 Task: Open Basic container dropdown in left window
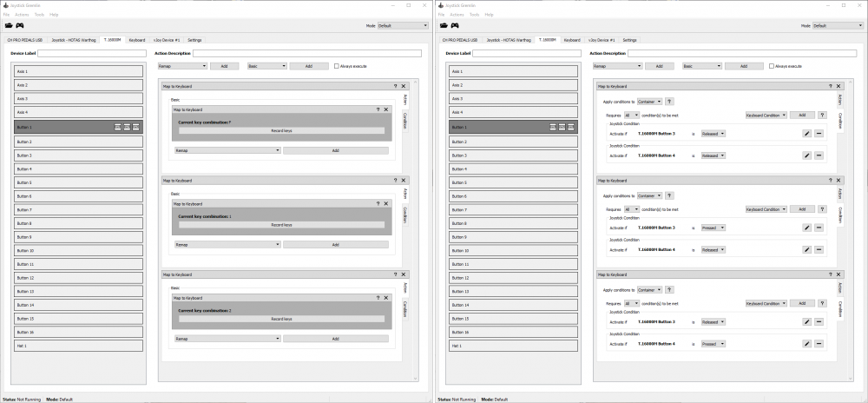[266, 66]
